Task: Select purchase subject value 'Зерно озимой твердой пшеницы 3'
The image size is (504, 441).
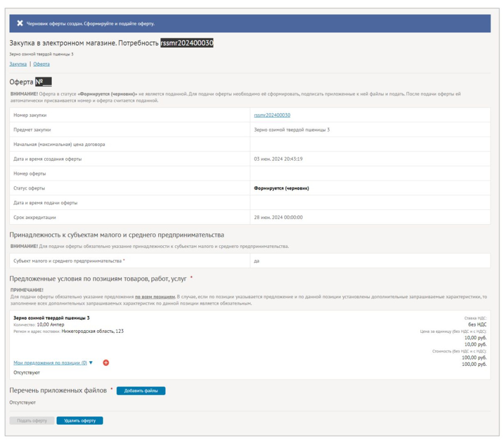Action: click(x=291, y=130)
